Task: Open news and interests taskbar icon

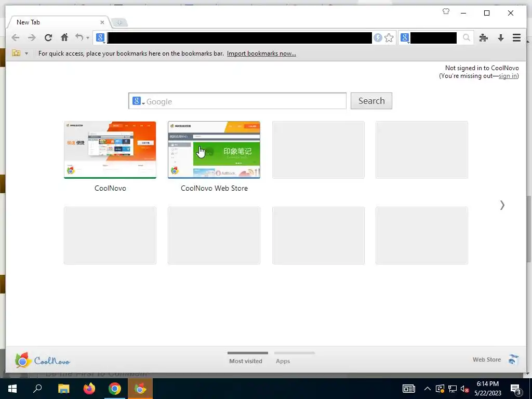Action: click(408, 389)
